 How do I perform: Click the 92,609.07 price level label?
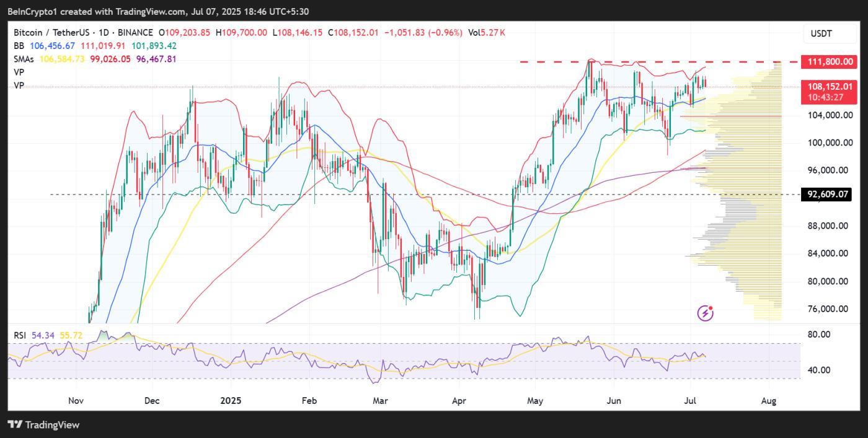pyautogui.click(x=826, y=195)
